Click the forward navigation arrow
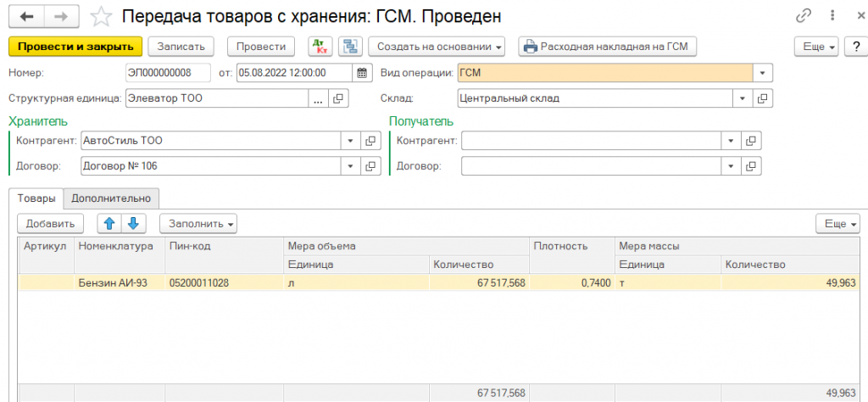 [60, 16]
